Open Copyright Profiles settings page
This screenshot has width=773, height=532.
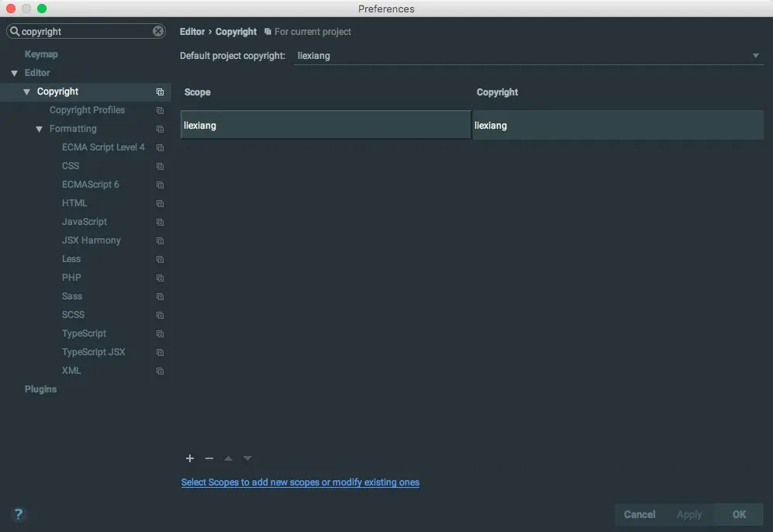88,110
